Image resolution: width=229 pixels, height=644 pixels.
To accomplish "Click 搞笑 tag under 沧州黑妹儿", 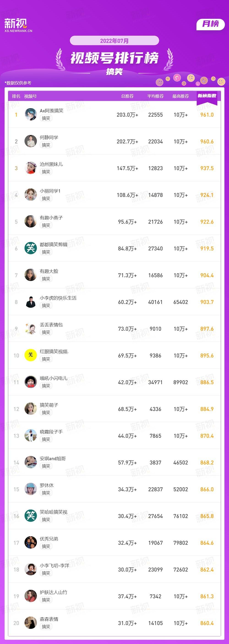I will [x=46, y=172].
